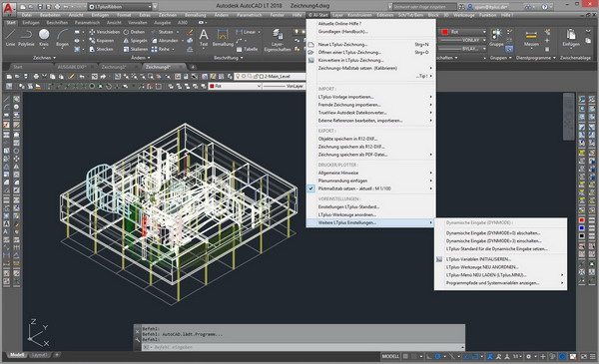Open the LTplusRibbon workspace dropdown
Screen dimensions: 599x364
(121, 7)
